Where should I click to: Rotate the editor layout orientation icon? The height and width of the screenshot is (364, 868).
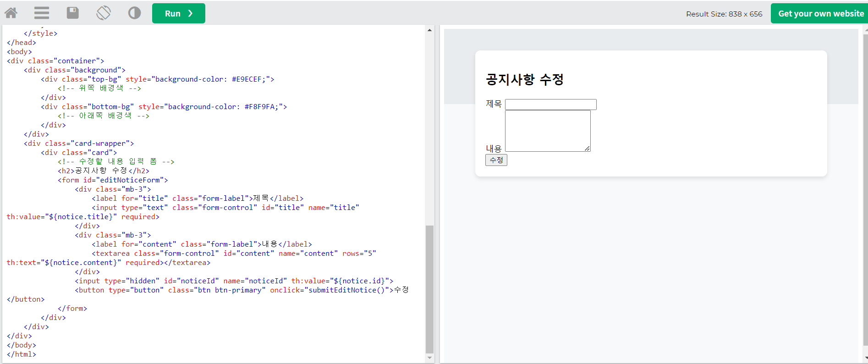tap(104, 13)
